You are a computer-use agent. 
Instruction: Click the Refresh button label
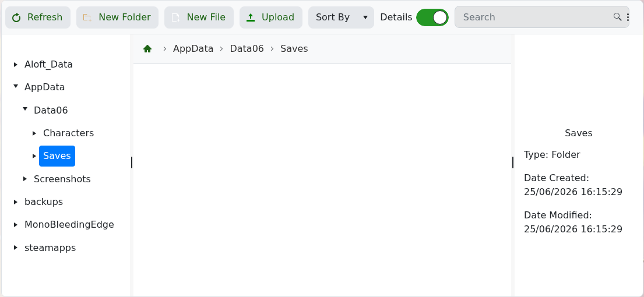[45, 17]
